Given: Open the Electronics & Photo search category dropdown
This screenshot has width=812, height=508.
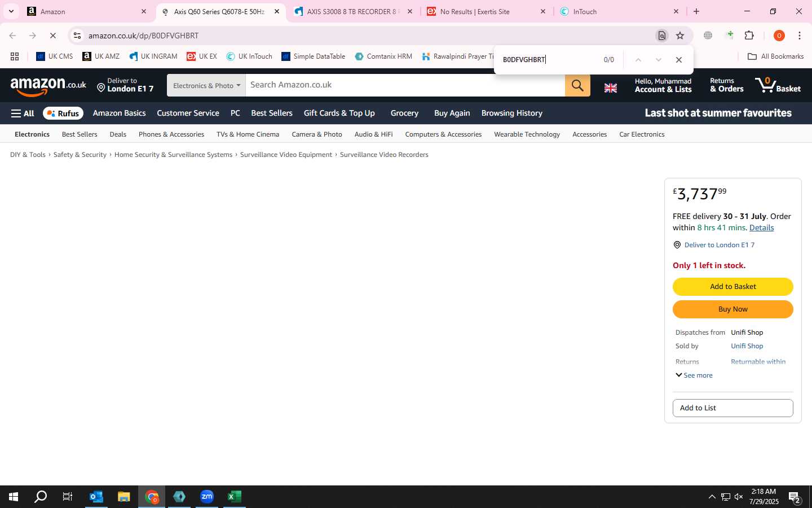Looking at the screenshot, I should coord(206,85).
